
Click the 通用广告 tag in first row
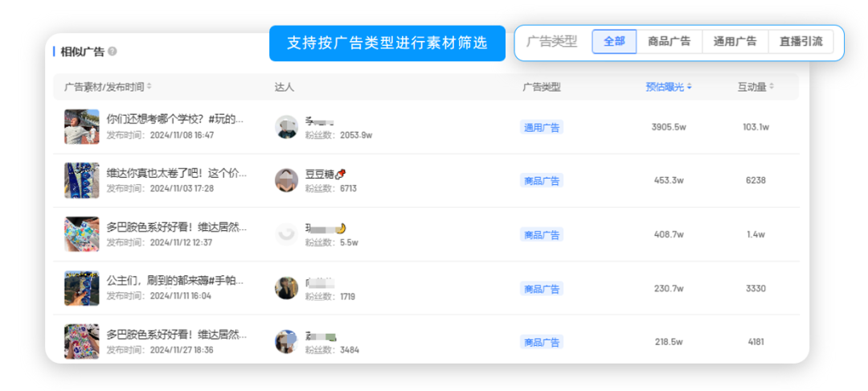pyautogui.click(x=542, y=127)
